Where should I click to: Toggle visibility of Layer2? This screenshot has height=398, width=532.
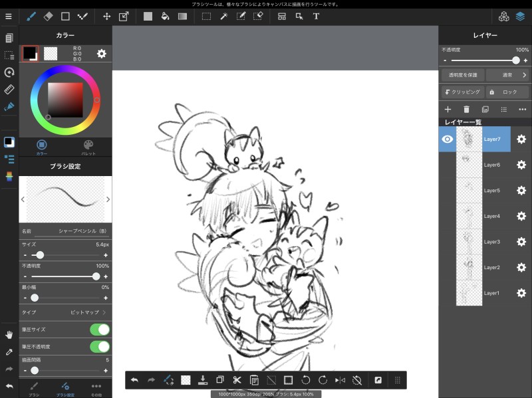click(x=447, y=268)
